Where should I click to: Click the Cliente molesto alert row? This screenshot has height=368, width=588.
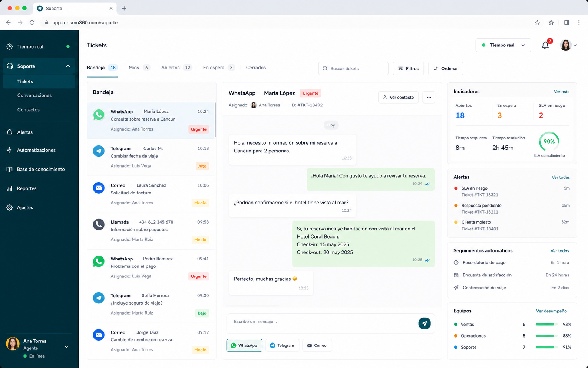512,226
